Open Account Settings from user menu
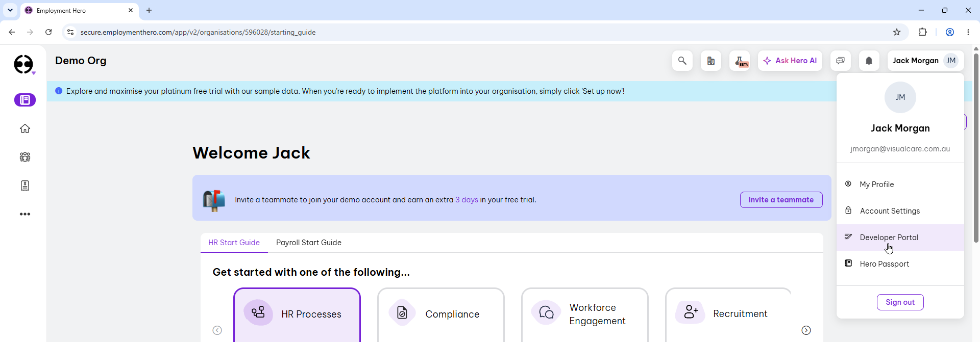The image size is (980, 342). pos(900,211)
